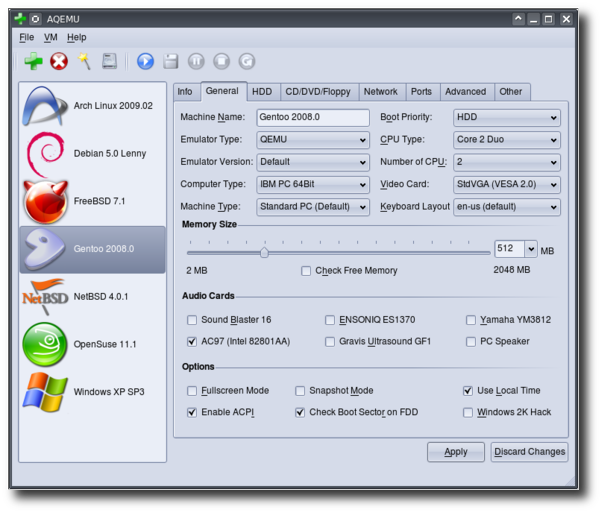Select the Windows XP flag logo icon
Image resolution: width=602 pixels, height=513 pixels.
(x=45, y=392)
